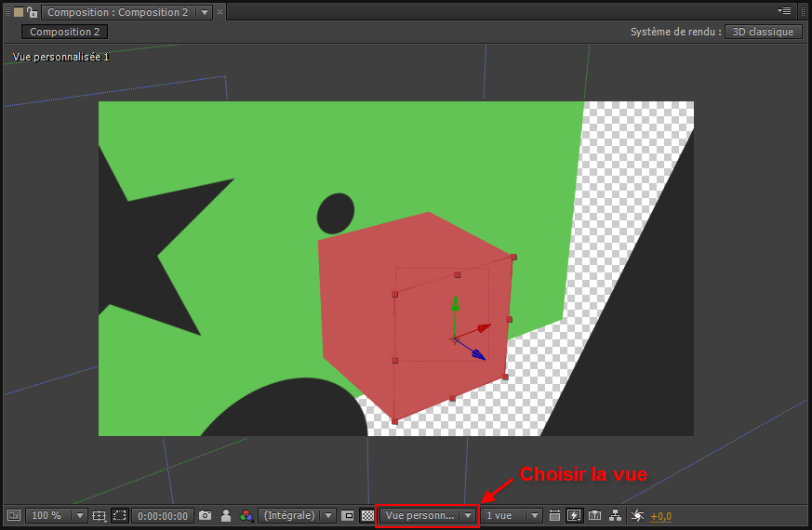Click the Système de rendu label
This screenshot has height=530, width=812.
point(676,32)
